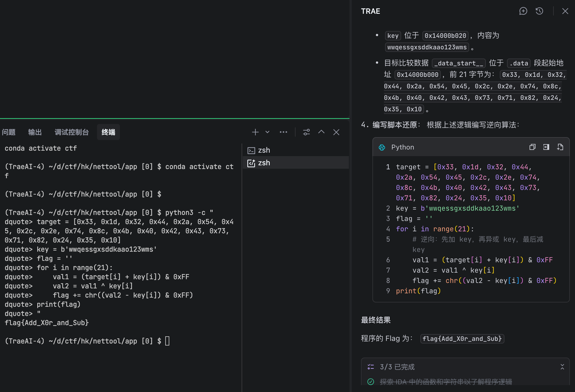Open terminal settings sliders icon
Image resolution: width=575 pixels, height=392 pixels.
[306, 132]
